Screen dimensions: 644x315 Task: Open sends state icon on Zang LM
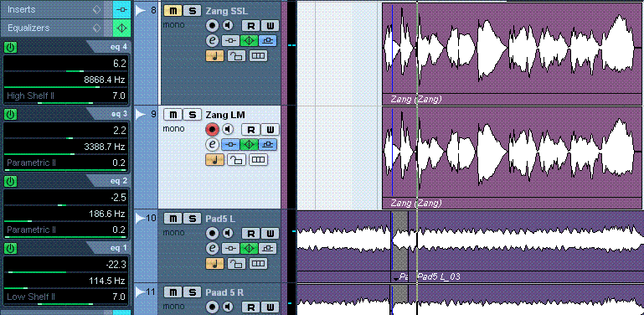click(267, 145)
